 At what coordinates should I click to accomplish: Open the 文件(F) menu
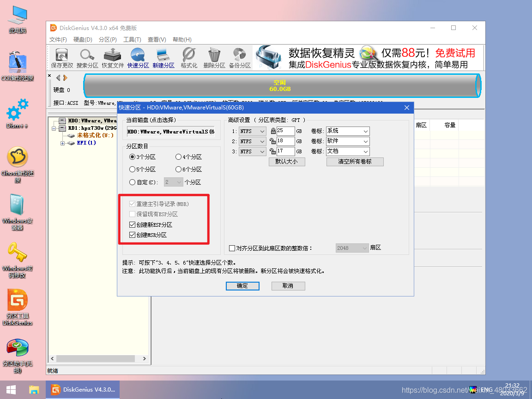[58, 40]
